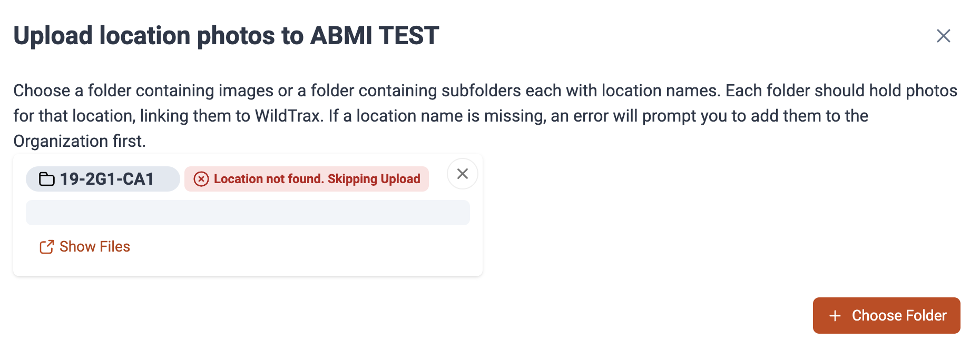
Task: Click the red error circle-x icon
Action: click(x=201, y=179)
